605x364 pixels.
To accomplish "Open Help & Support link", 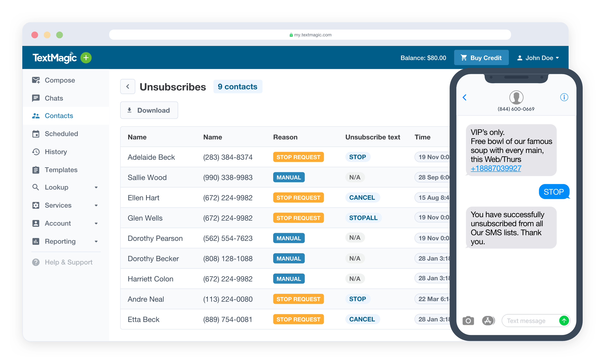I will click(x=62, y=262).
